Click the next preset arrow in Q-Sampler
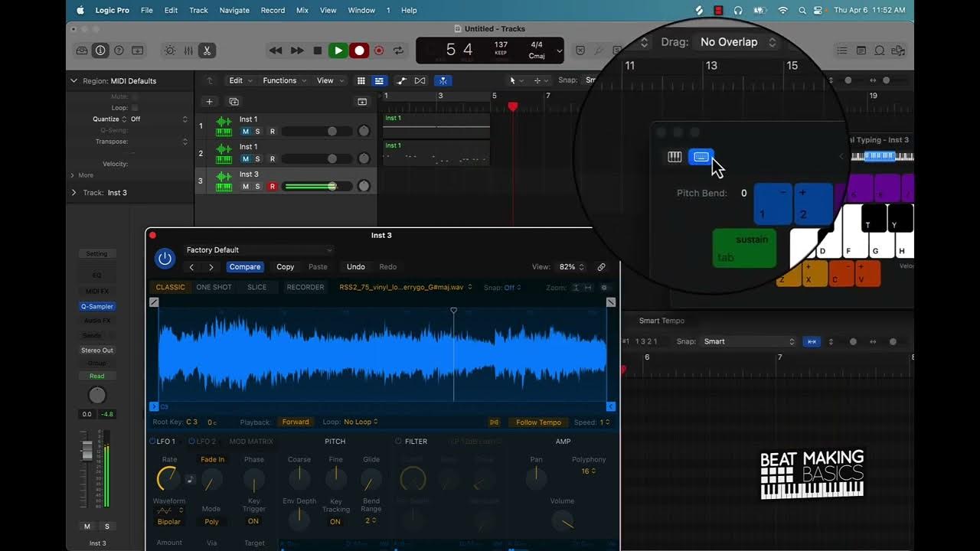Screen dimensions: 980x551 [x=211, y=267]
